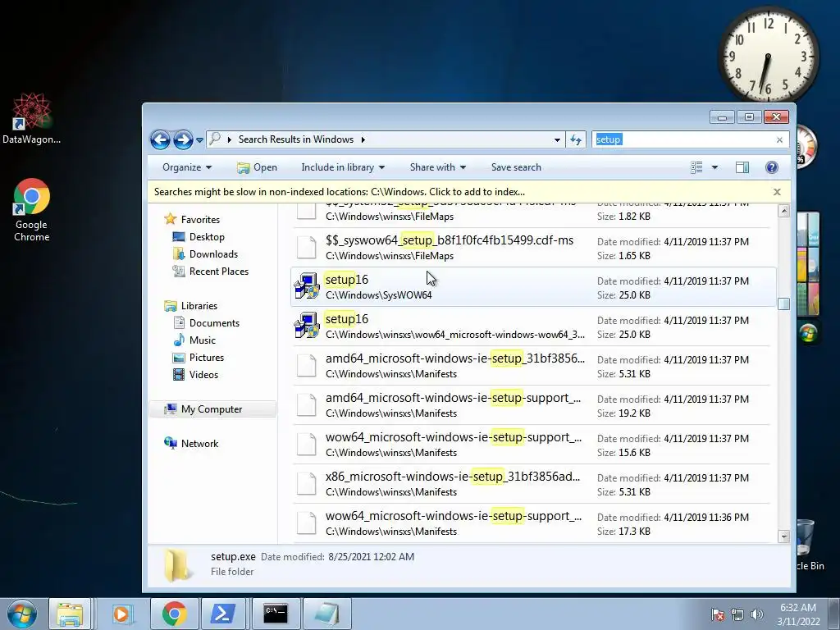Open recent pages dropdown next to Forward
Screen dimensions: 840x630
[x=199, y=140]
